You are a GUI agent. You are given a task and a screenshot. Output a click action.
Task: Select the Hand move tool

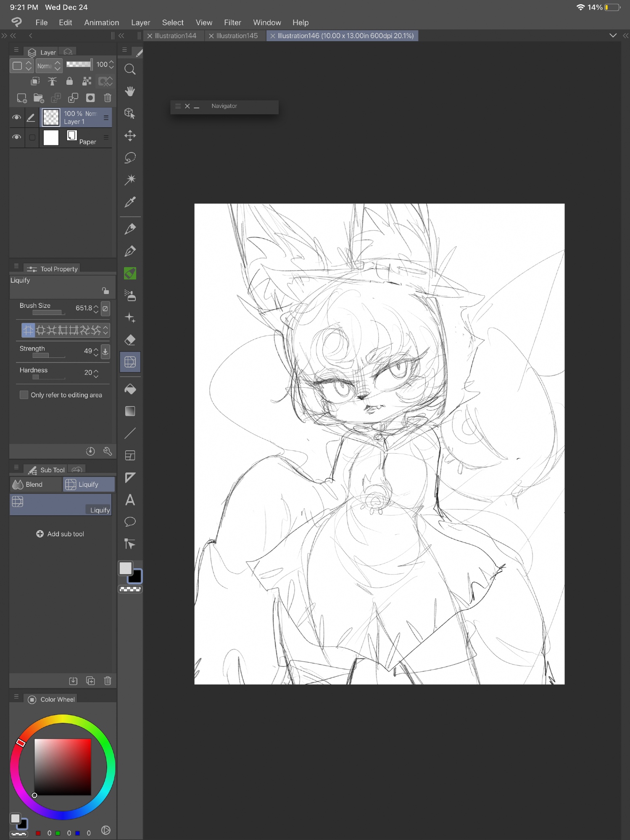coord(130,92)
